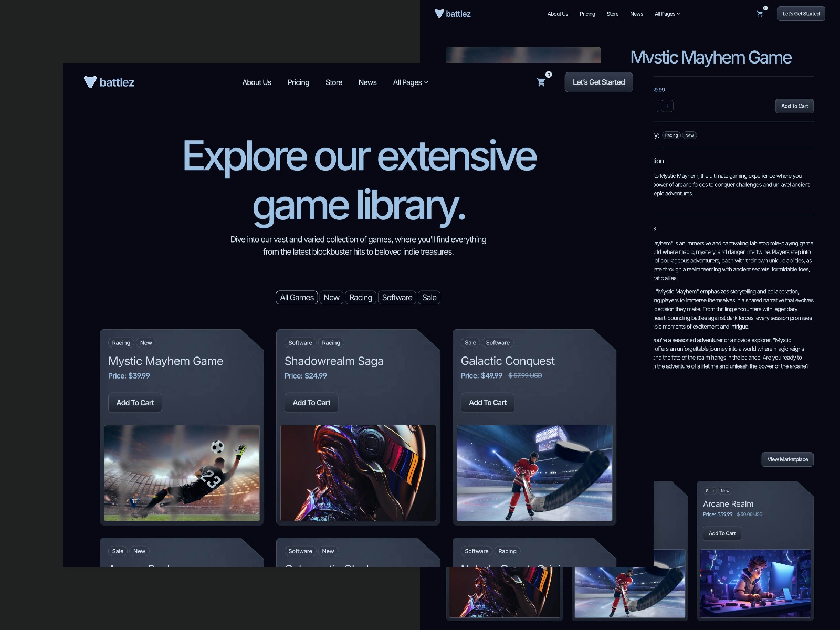Click the battlez logo in front window
The height and width of the screenshot is (630, 840).
(109, 82)
